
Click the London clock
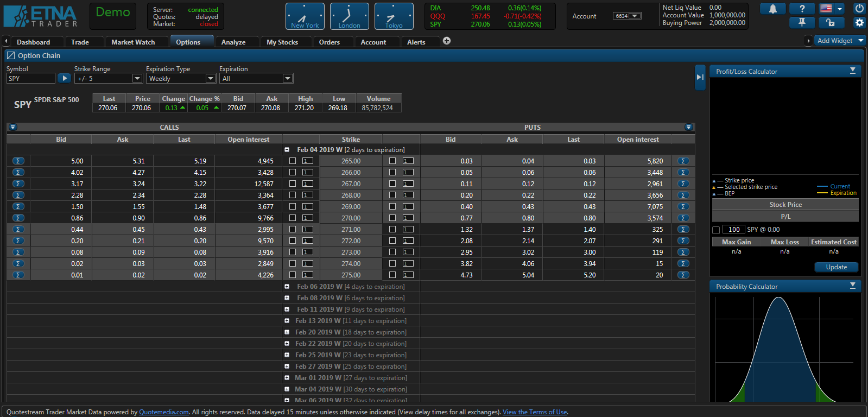coord(350,16)
